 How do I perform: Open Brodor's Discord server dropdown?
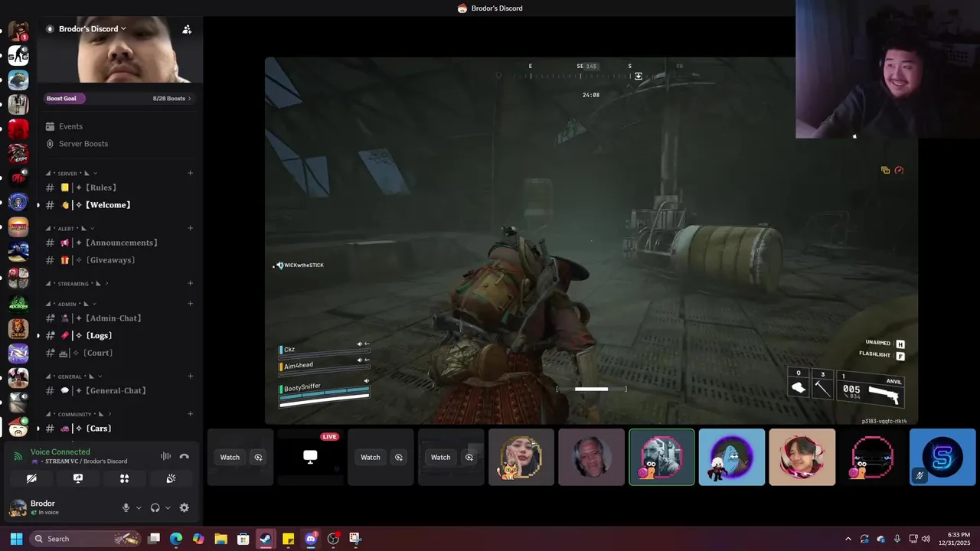(x=92, y=29)
